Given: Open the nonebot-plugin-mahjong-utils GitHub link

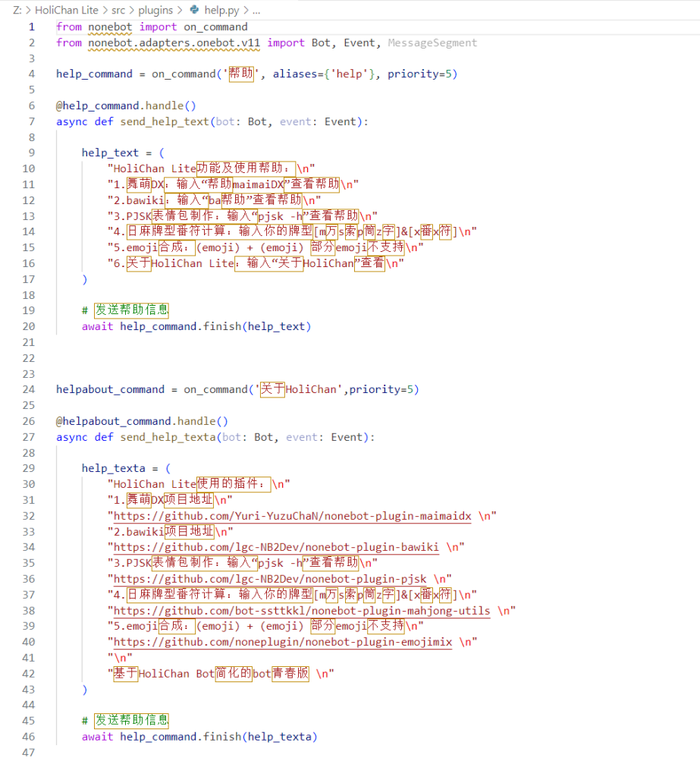Looking at the screenshot, I should (x=302, y=611).
